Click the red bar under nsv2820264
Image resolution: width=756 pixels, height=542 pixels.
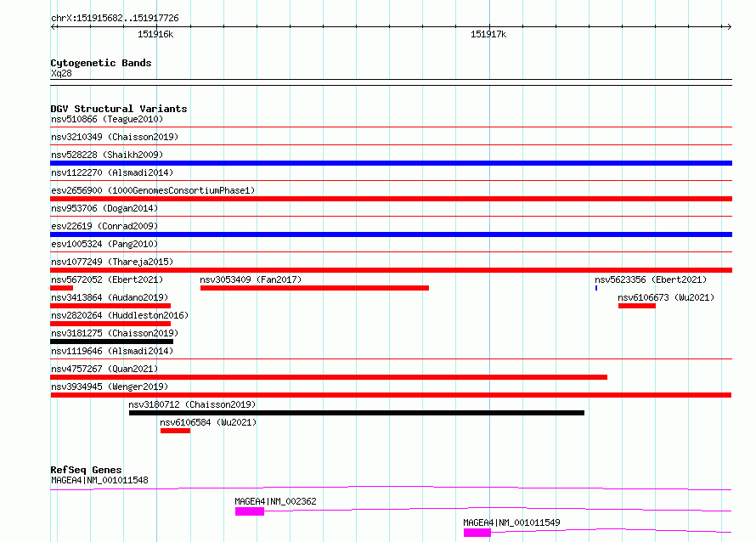pos(110,324)
